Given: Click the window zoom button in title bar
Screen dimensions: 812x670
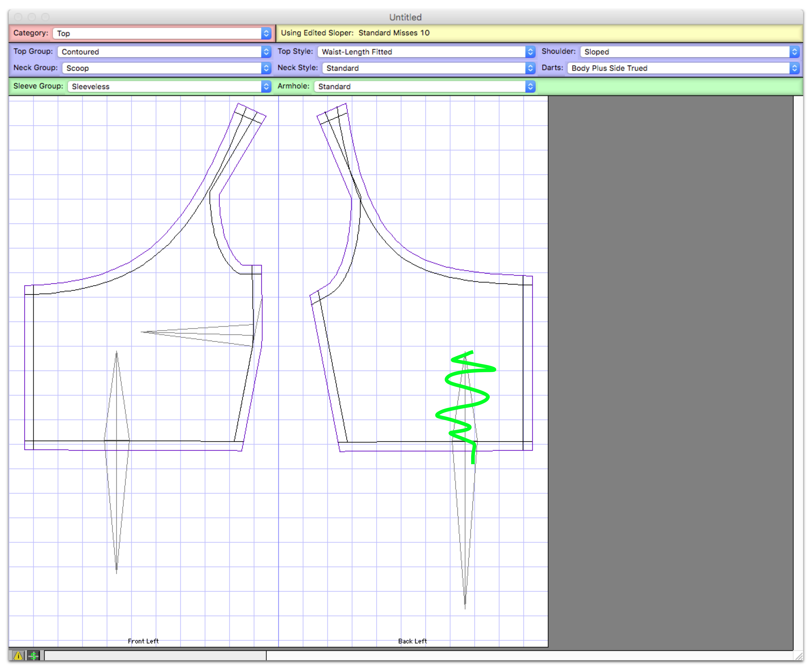Looking at the screenshot, I should [x=46, y=17].
